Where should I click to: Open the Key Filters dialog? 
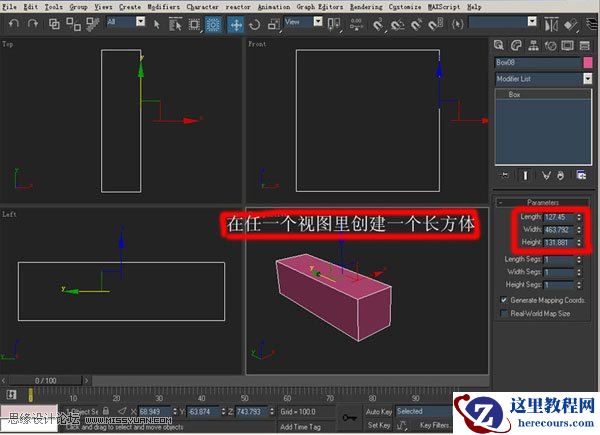pos(434,425)
